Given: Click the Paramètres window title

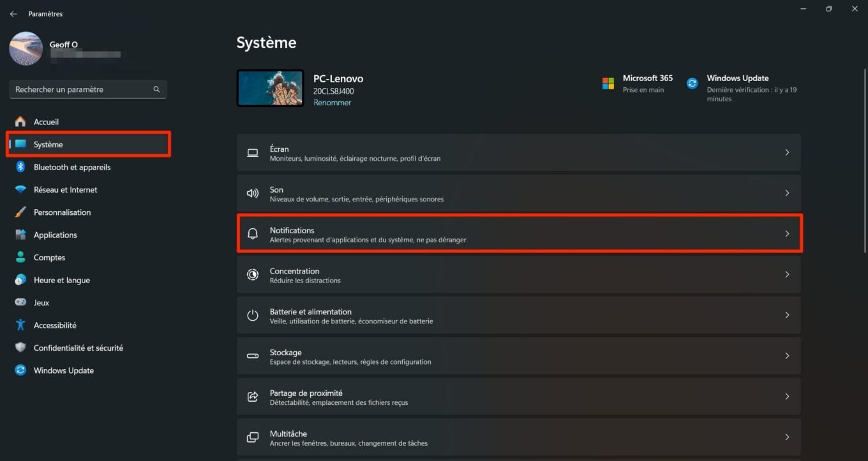Looking at the screenshot, I should pos(45,14).
